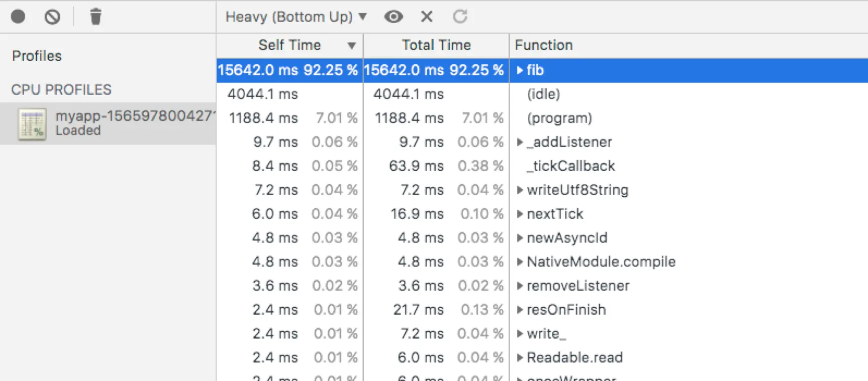Click the clear all profiles icon
Viewport: 868px width, 381px height.
(52, 17)
